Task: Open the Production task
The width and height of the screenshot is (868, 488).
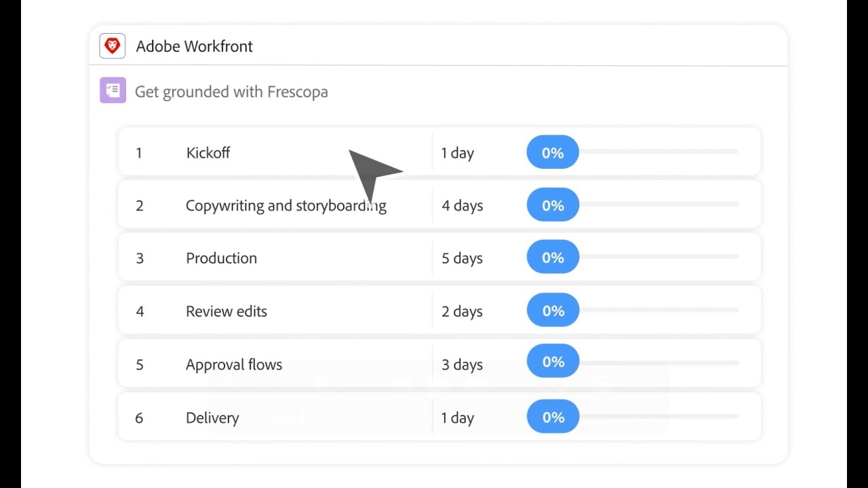Action: (x=221, y=258)
